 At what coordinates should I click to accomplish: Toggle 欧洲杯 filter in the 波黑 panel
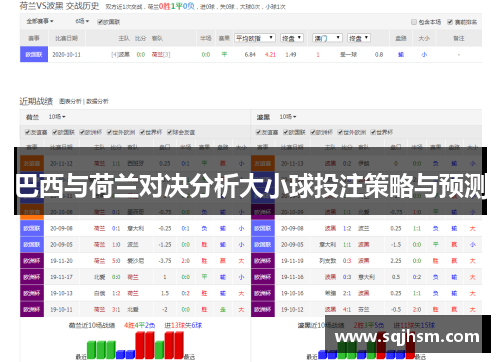pos(313,132)
